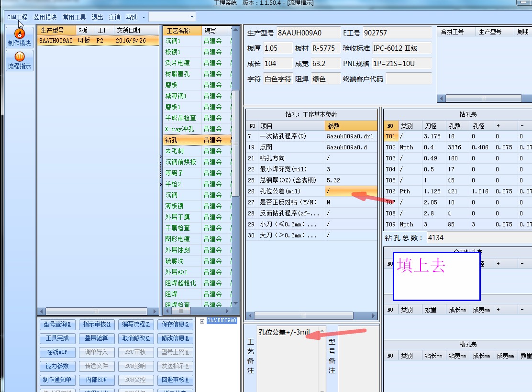Click the 刀径 column header in 钻孔表

433,126
